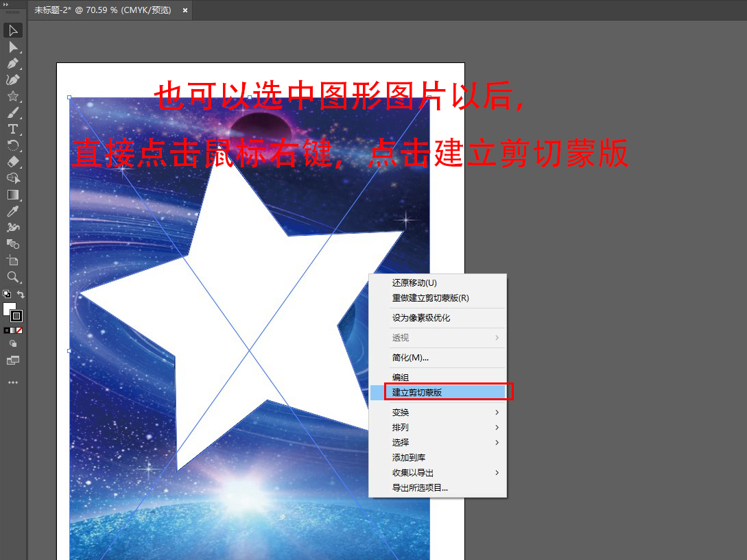Click 导出所选项目... option
The height and width of the screenshot is (560, 747).
(420, 488)
